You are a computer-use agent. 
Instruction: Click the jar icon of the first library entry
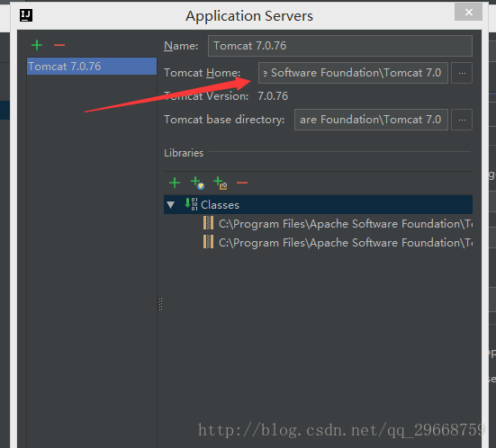(208, 223)
